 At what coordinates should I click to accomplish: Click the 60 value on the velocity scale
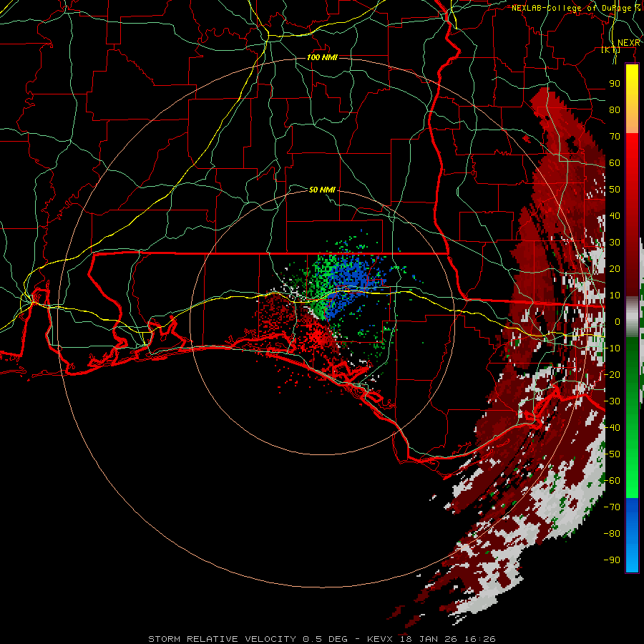pos(615,163)
